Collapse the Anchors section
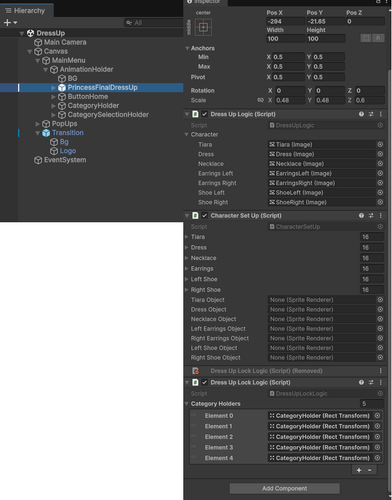 point(187,48)
